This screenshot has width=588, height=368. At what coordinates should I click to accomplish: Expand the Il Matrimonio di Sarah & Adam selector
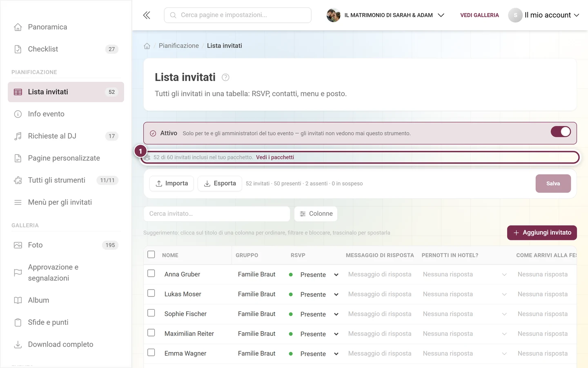tap(385, 15)
